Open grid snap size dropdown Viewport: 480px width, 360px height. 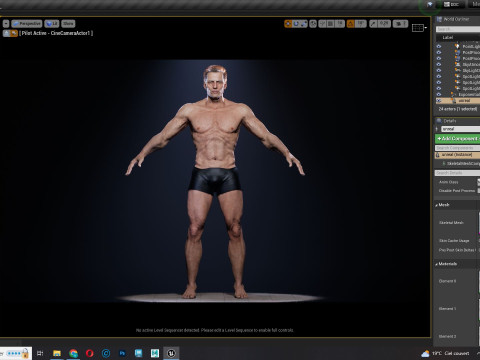coord(340,24)
